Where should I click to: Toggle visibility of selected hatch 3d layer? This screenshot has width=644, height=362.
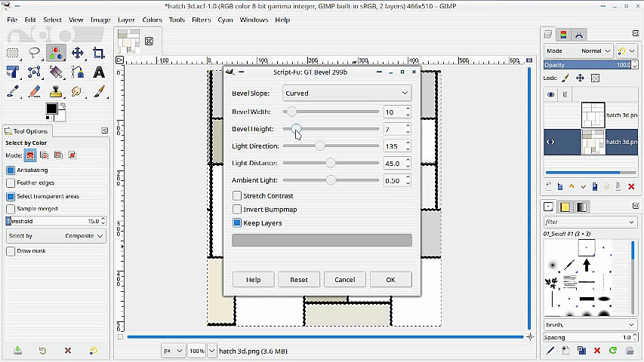[550, 142]
